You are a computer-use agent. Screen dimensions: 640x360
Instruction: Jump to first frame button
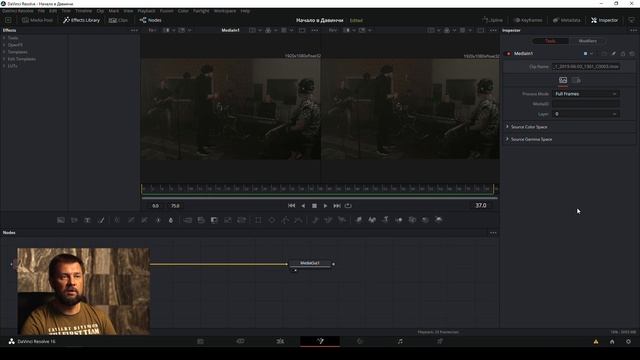click(291, 206)
